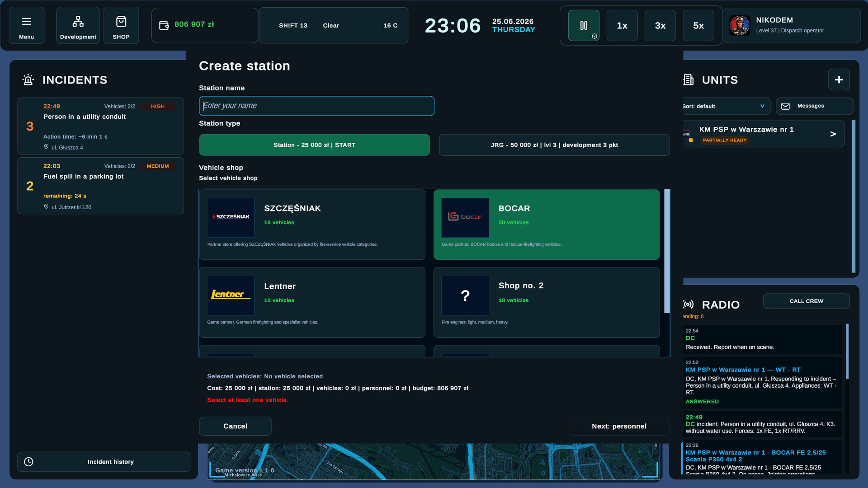Viewport: 868px width, 488px height.
Task: Open the hamburger Menu icon
Action: tap(26, 25)
